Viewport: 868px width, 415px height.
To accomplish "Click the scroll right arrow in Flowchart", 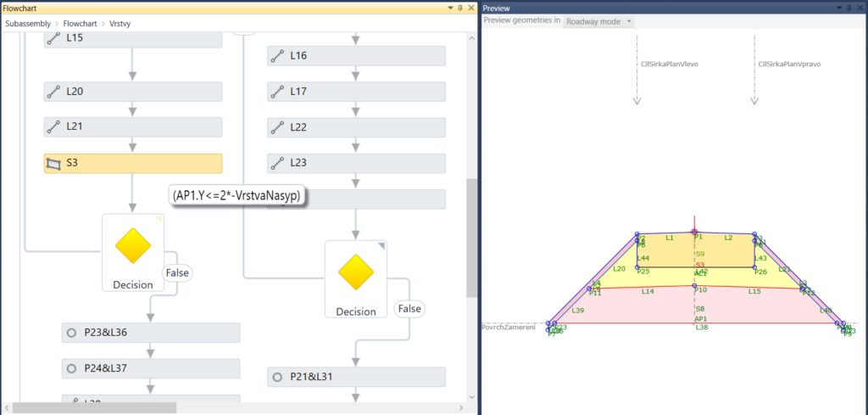I will point(461,408).
